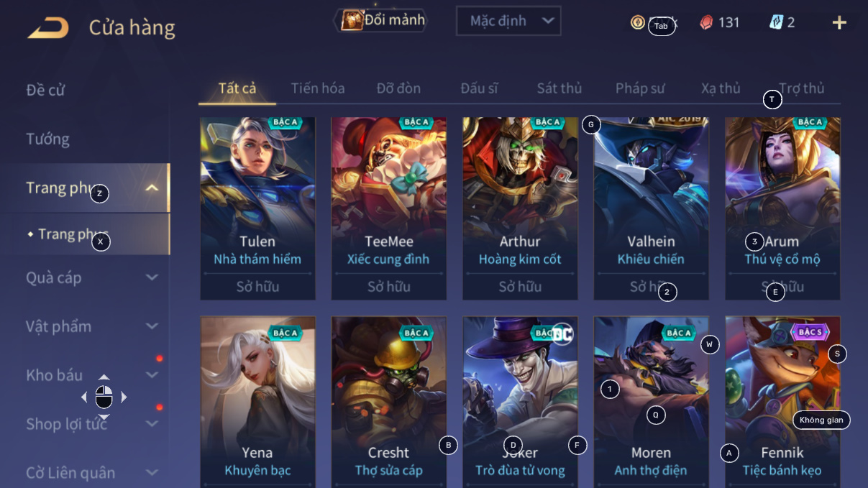868x488 pixels.
Task: Click the back arrow icon beside Cửa hàng
Action: pyautogui.click(x=48, y=28)
